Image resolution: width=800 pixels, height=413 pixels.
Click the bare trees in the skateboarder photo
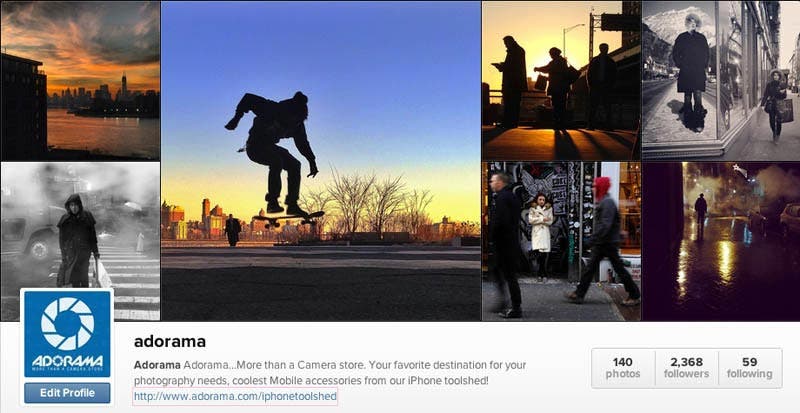[377, 203]
